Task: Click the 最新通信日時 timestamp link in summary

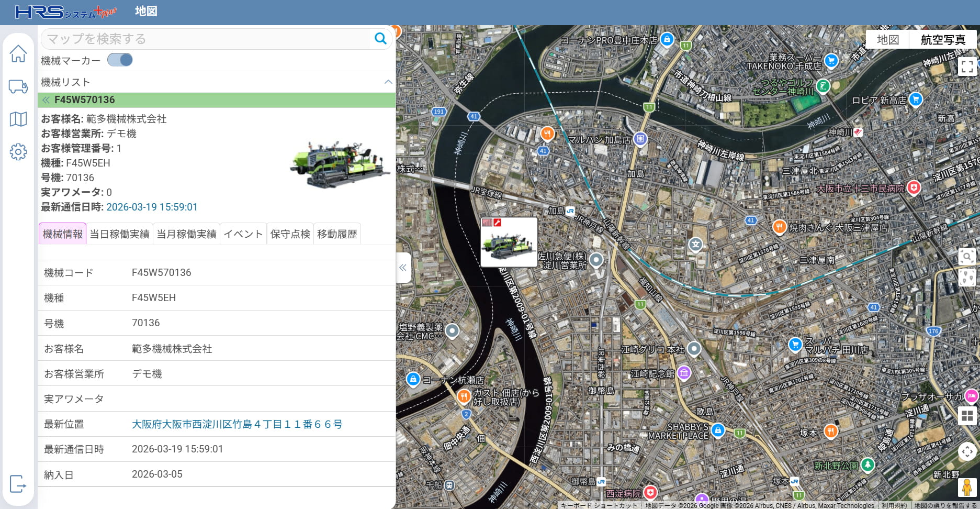Action: 152,207
